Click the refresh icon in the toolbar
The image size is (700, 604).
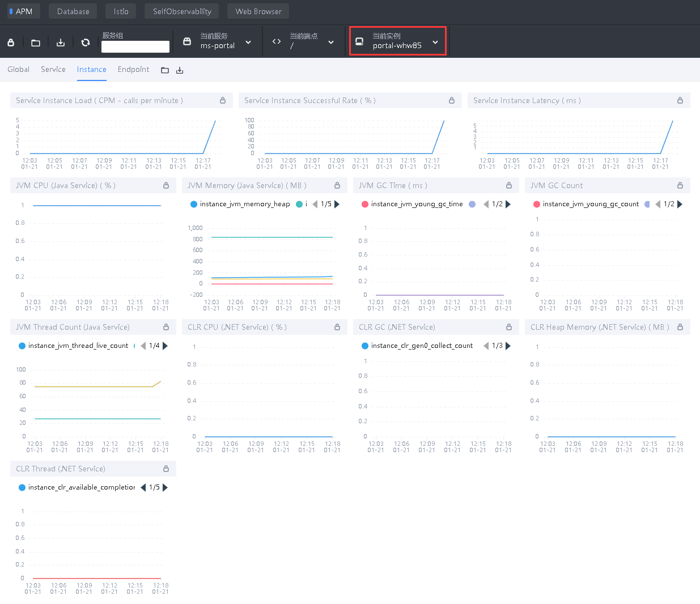(86, 42)
